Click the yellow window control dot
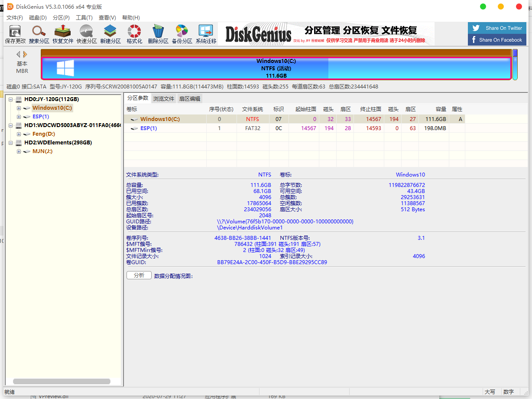The image size is (532, 399). [501, 7]
